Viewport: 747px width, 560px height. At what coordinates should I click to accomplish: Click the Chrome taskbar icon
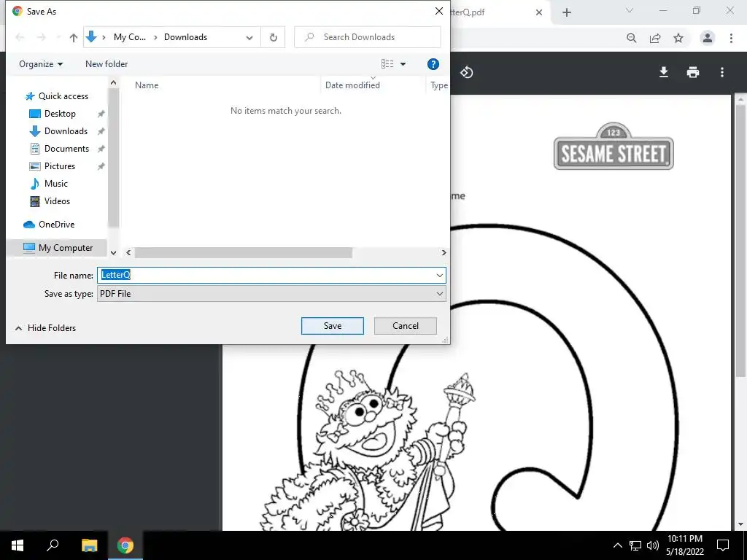(125, 545)
